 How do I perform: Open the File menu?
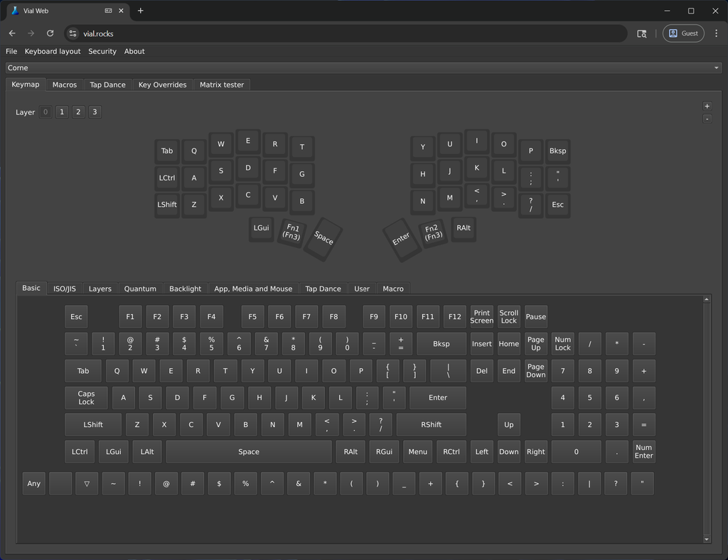[11, 51]
